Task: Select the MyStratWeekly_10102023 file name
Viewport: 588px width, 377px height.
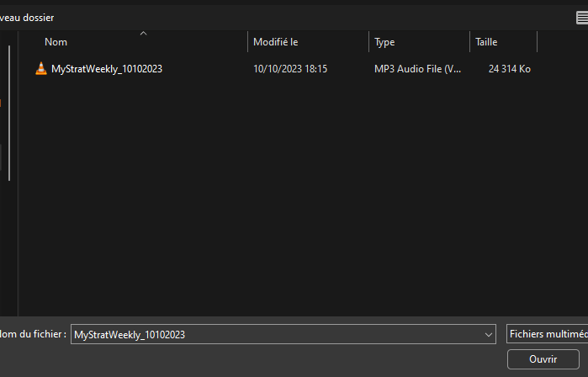Action: coord(107,69)
